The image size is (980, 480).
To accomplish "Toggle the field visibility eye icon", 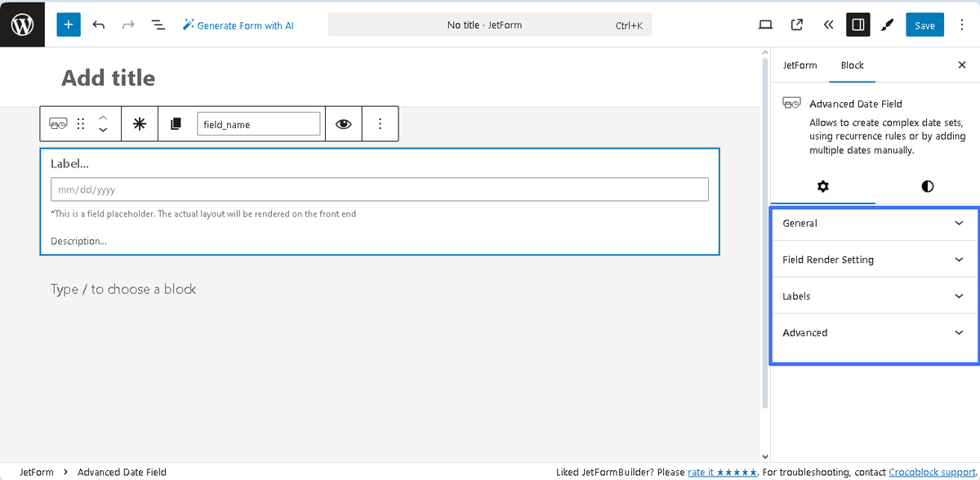I will [343, 123].
